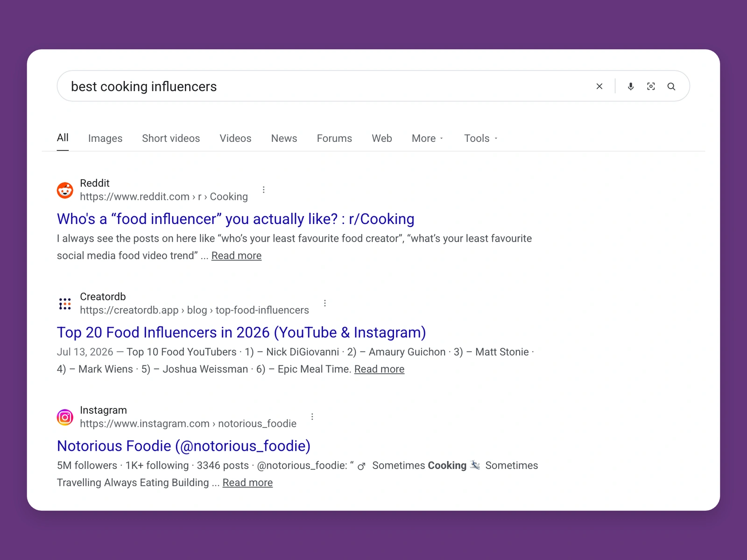Screen dimensions: 747x560
Task: Click the 'Jul 13, 2026' date text
Action: [x=85, y=352]
